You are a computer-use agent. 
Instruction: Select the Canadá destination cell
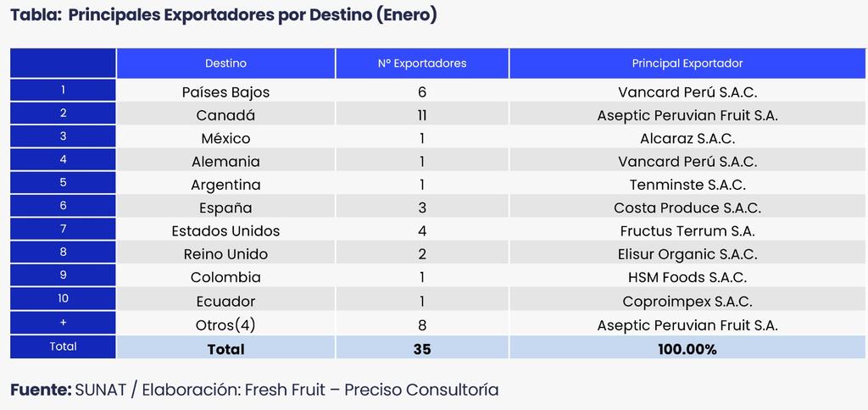pyautogui.click(x=225, y=115)
